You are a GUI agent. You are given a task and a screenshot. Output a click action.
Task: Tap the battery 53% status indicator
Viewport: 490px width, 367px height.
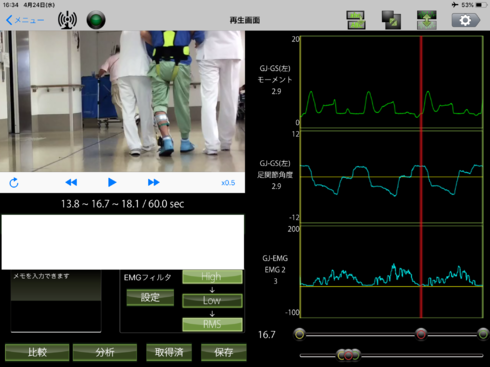tap(474, 5)
